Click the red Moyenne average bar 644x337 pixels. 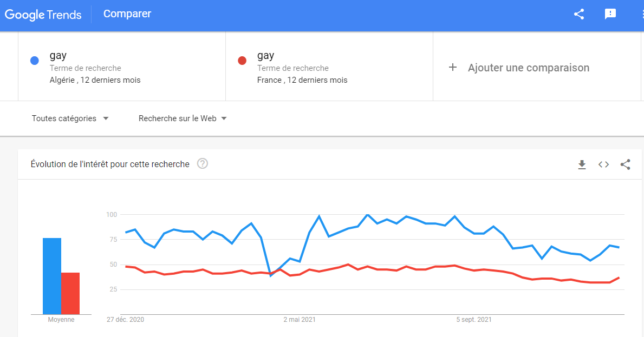point(70,294)
